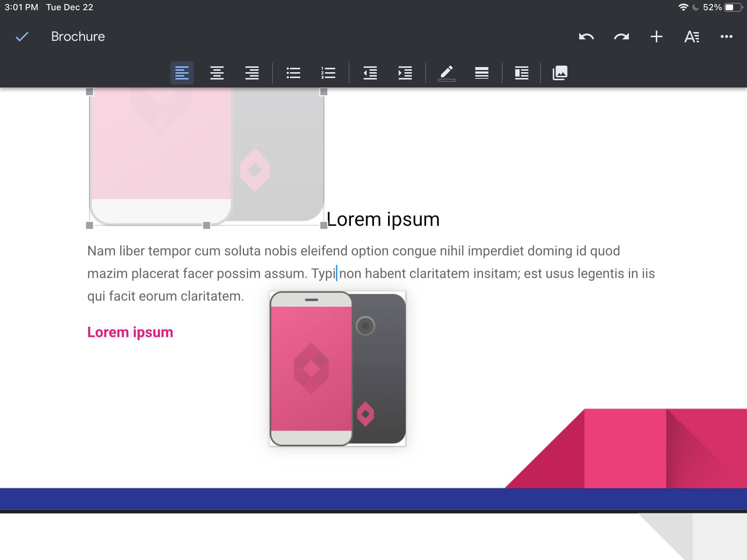Select the insert image icon

tap(560, 72)
